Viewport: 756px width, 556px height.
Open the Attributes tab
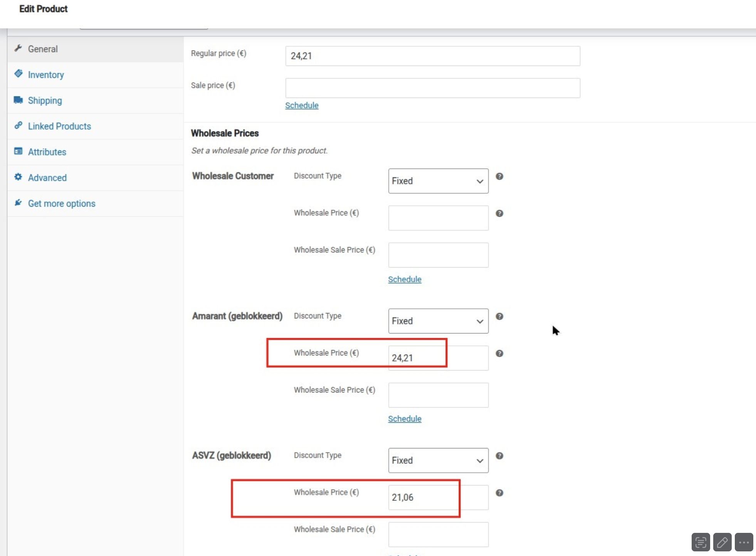(47, 152)
